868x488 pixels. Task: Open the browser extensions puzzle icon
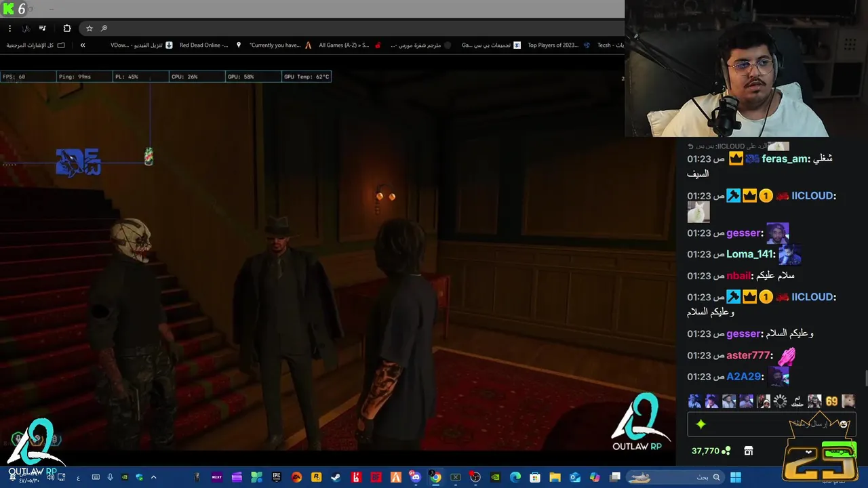[x=66, y=28]
